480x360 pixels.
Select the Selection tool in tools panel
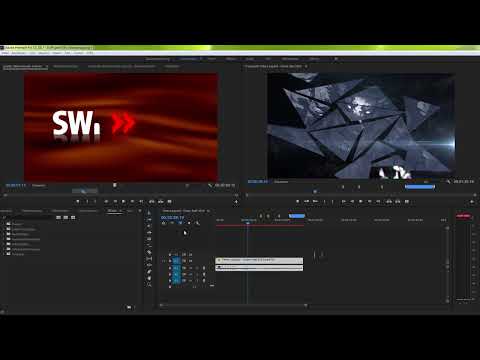pyautogui.click(x=149, y=213)
